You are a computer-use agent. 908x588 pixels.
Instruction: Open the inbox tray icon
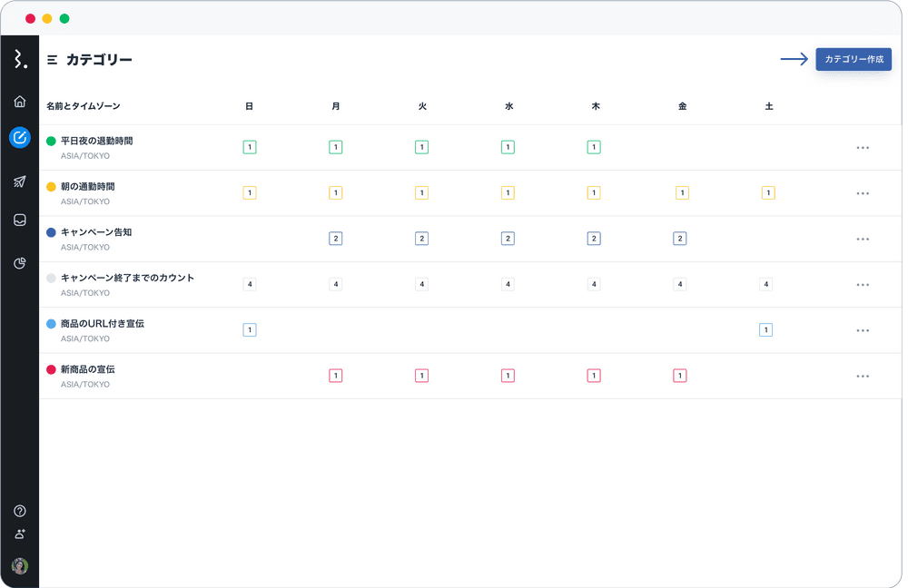(x=20, y=220)
